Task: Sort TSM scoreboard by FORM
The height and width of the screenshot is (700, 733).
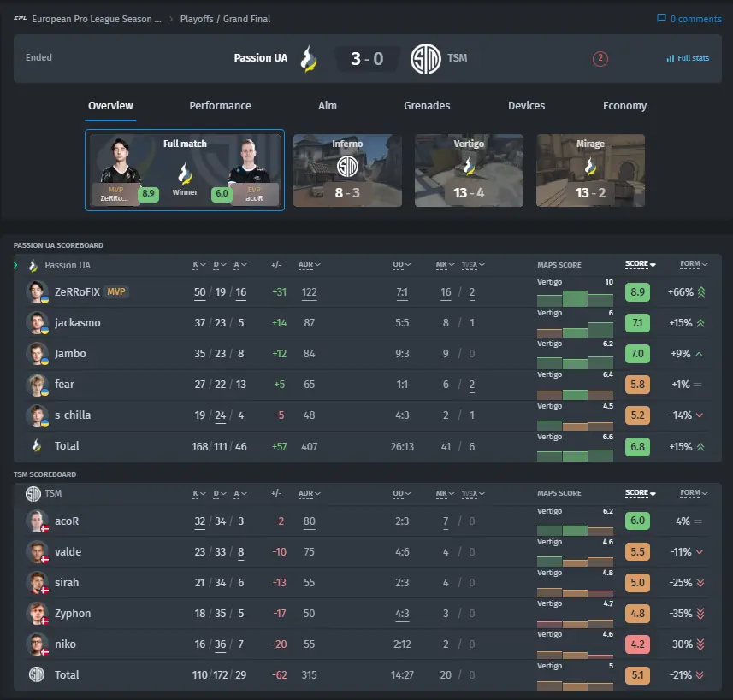Action: point(694,493)
